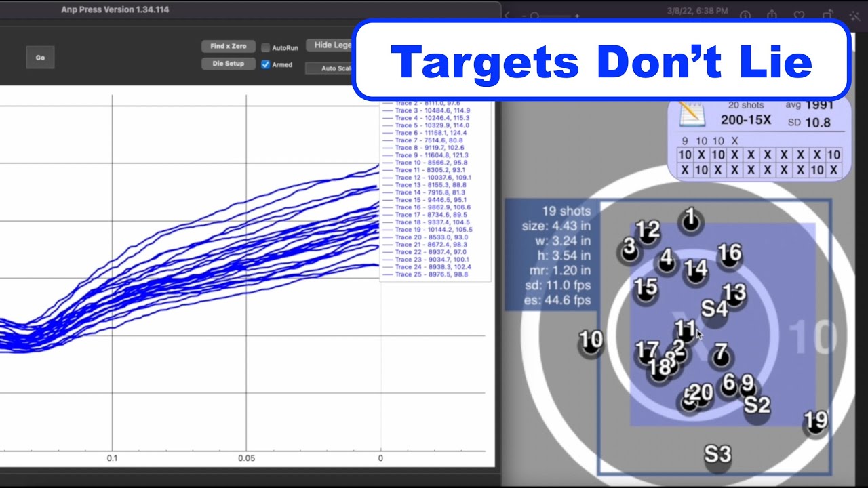Viewport: 868px width, 488px height.
Task: Click the info icon in the photo viewer toolbar
Action: point(745,14)
